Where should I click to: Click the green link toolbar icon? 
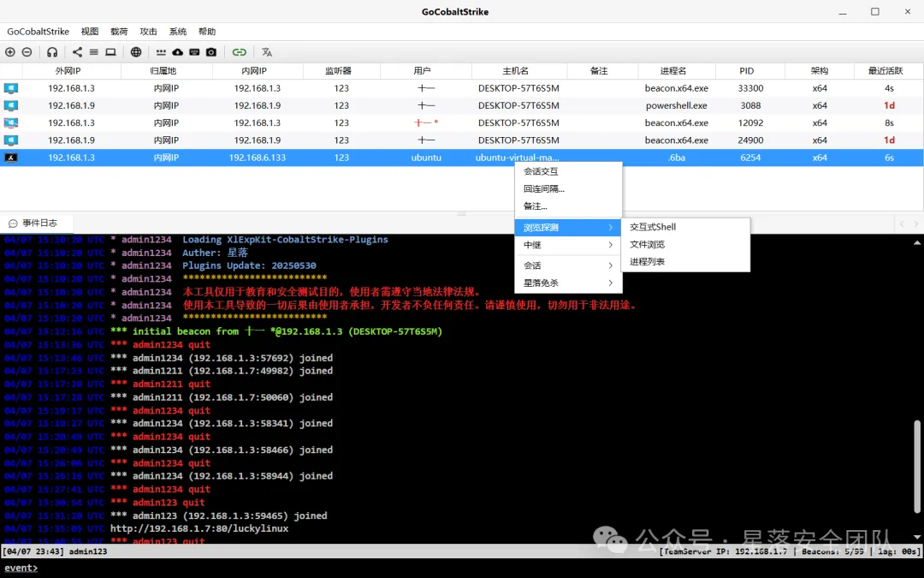point(240,52)
